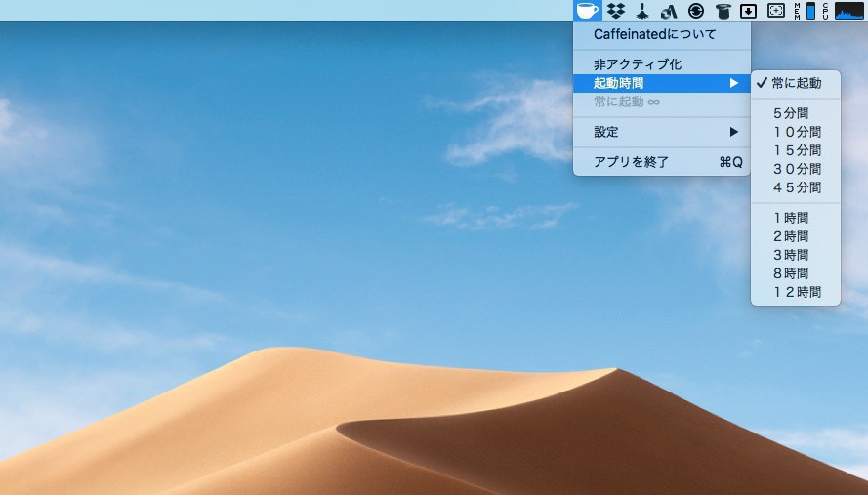This screenshot has height=495, width=868.
Task: Choose the 12時間 duration
Action: pyautogui.click(x=796, y=292)
